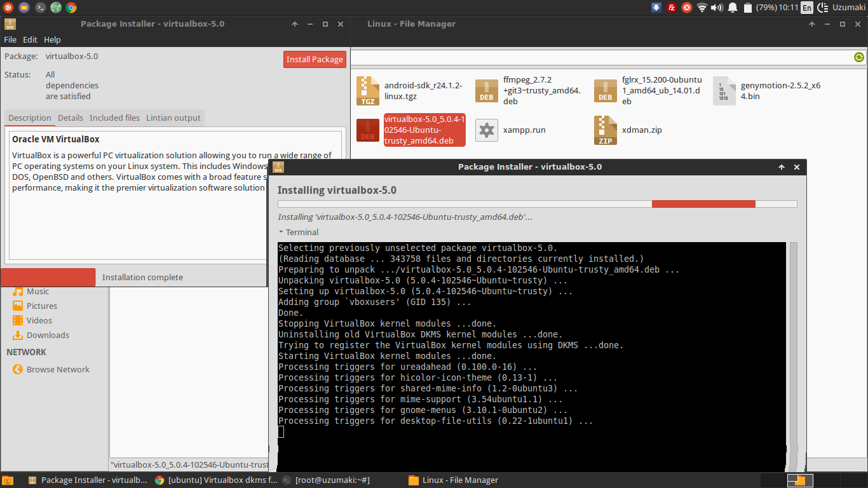Click the 'Installation complete' status text
The height and width of the screenshot is (488, 868).
pyautogui.click(x=142, y=277)
